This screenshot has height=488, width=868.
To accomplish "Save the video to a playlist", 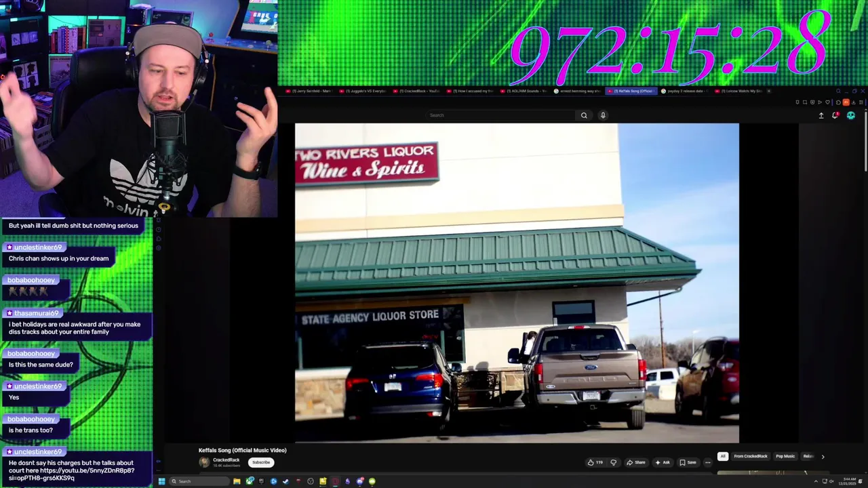I will tap(688, 462).
